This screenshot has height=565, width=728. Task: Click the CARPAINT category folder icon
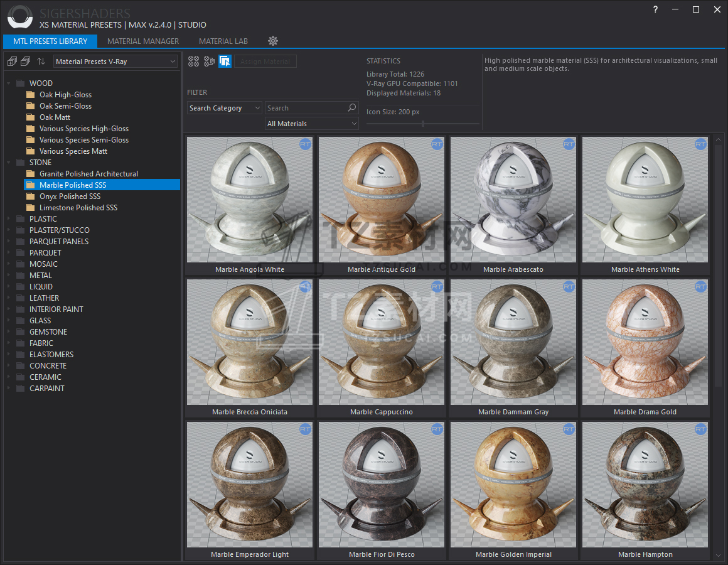click(21, 389)
